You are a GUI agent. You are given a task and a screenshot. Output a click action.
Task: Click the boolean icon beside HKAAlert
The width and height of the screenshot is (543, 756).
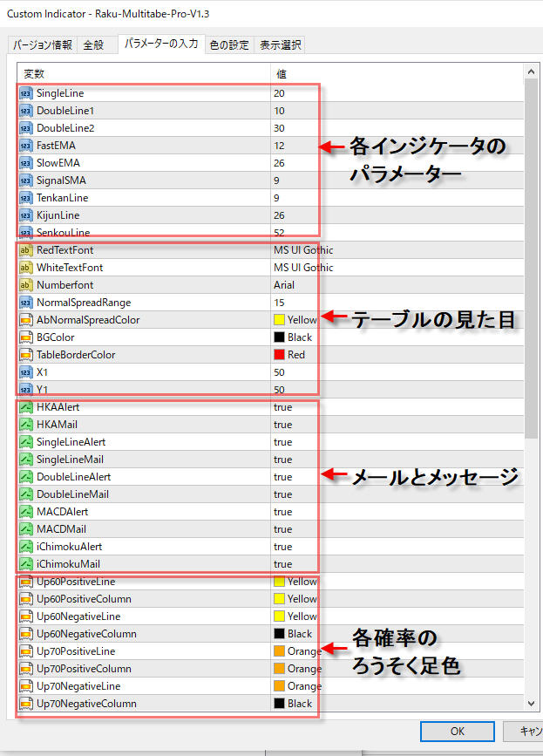(25, 407)
